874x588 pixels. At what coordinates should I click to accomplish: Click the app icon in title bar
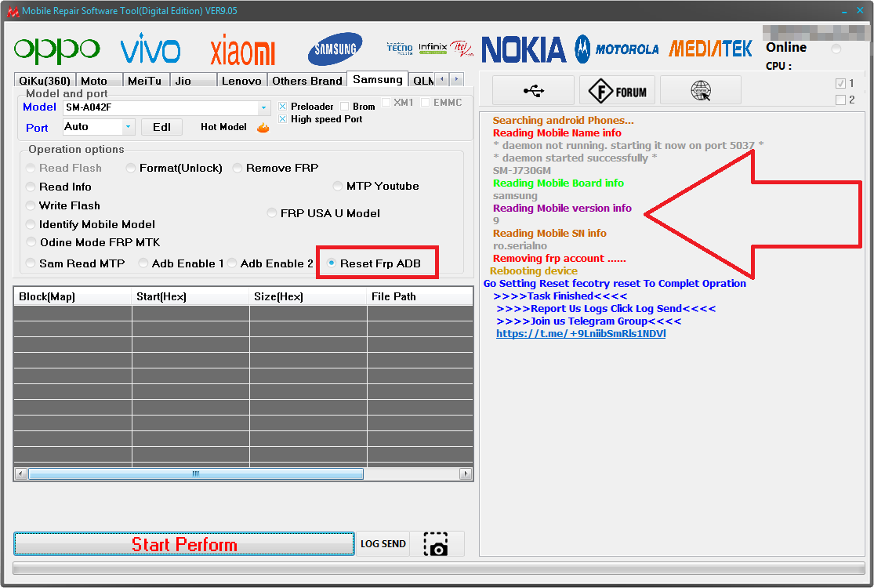click(13, 11)
